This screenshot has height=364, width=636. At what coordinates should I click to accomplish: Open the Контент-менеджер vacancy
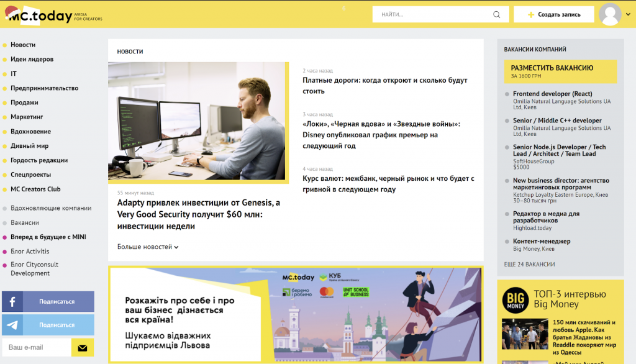(542, 242)
